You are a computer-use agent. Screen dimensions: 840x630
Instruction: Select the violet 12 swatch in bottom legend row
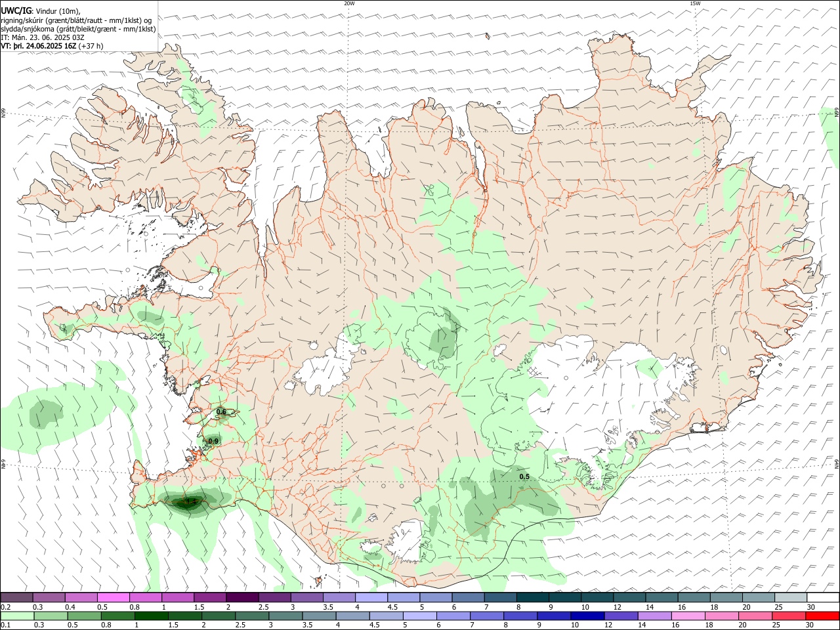click(x=620, y=616)
